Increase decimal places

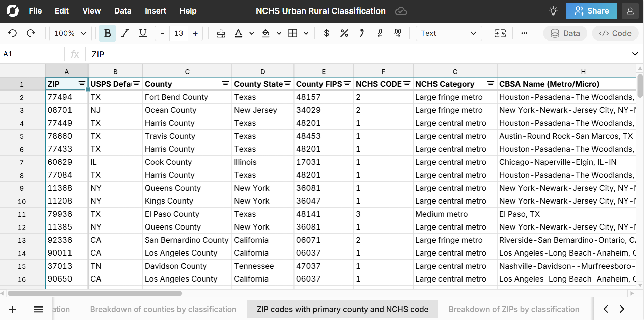[398, 33]
